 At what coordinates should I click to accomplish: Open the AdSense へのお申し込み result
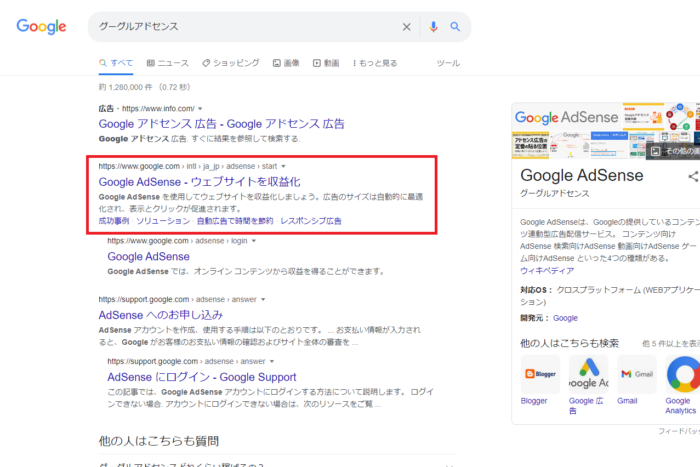160,315
